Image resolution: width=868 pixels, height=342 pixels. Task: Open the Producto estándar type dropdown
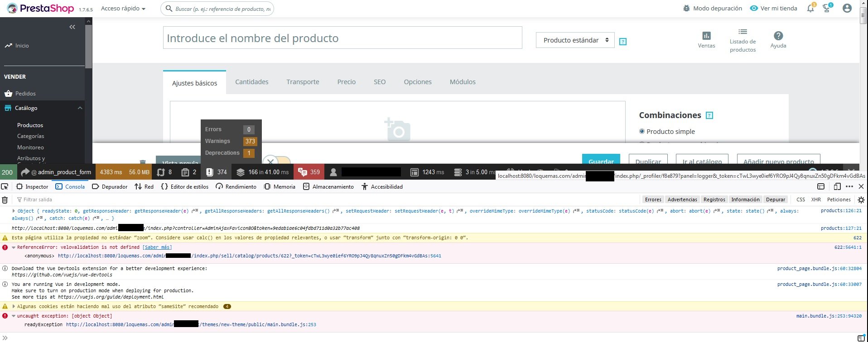coord(575,40)
